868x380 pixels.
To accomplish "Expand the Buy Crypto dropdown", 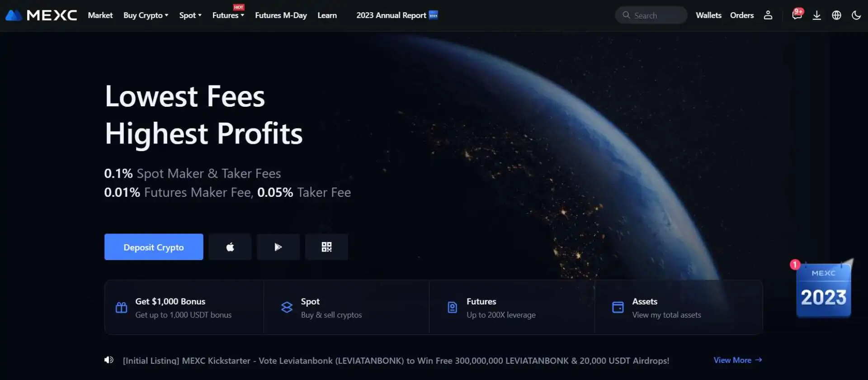I will click(146, 15).
